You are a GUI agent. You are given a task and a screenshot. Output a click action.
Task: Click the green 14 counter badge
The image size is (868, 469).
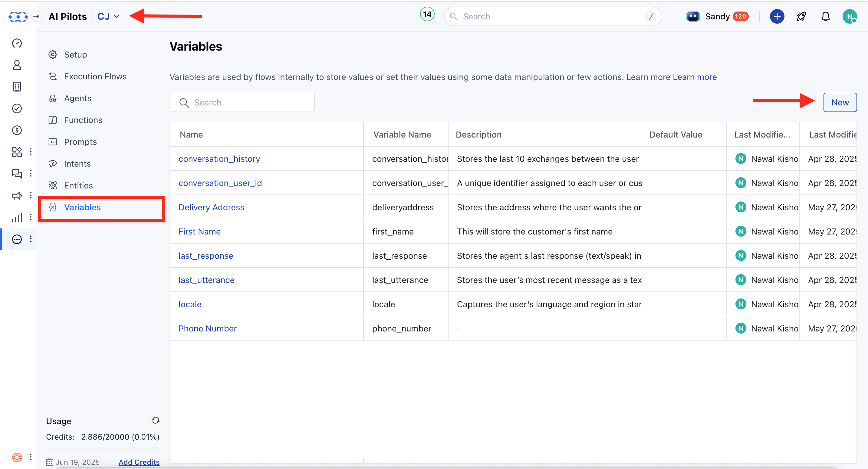click(x=427, y=14)
